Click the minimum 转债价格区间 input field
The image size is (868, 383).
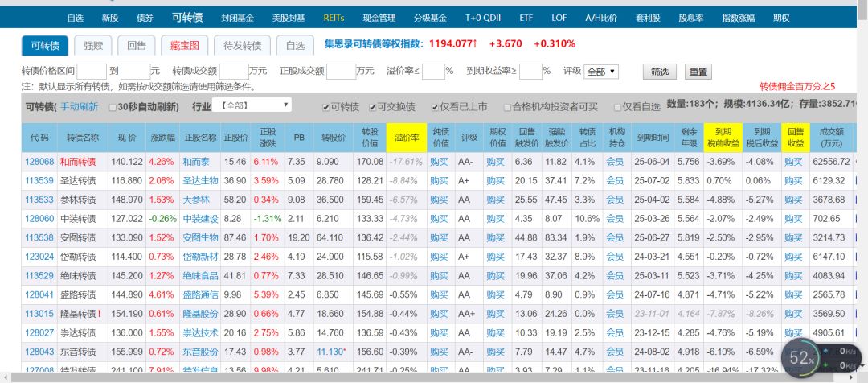point(92,72)
